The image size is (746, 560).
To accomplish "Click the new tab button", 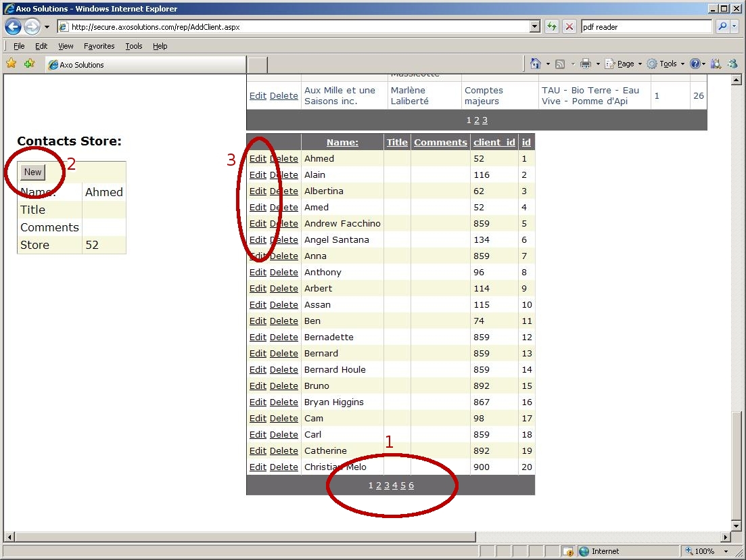I will (258, 65).
